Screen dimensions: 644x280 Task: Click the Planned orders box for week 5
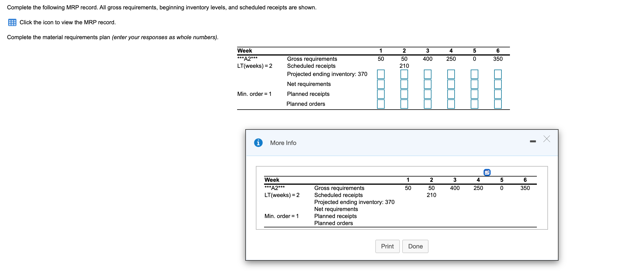(x=475, y=104)
